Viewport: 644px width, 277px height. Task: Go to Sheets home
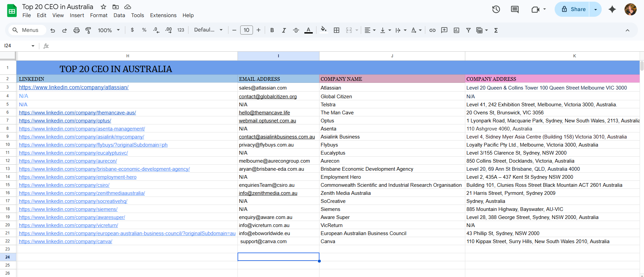[12, 11]
